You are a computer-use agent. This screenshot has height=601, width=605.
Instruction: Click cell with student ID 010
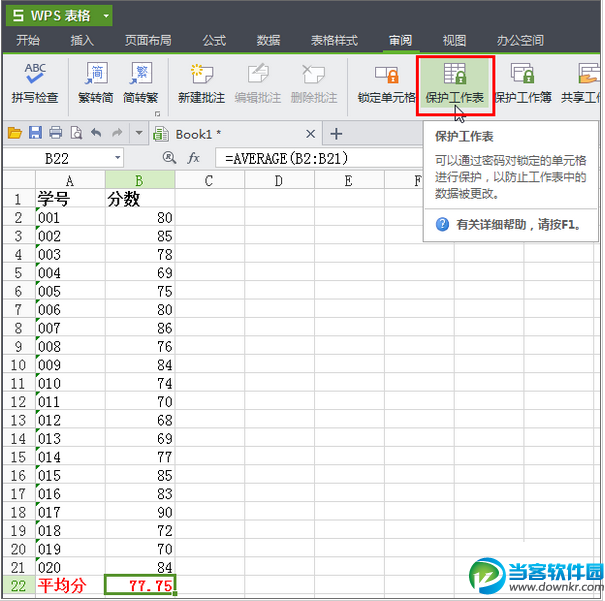coord(70,383)
